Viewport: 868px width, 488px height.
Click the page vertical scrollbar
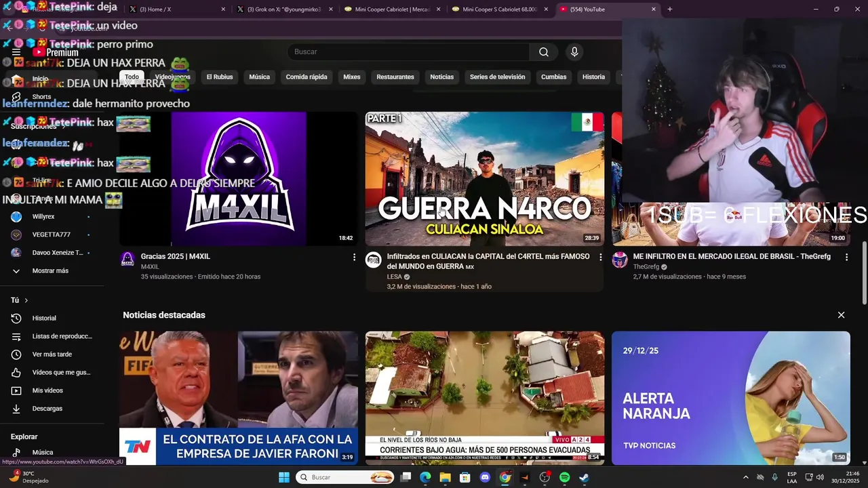tap(864, 273)
